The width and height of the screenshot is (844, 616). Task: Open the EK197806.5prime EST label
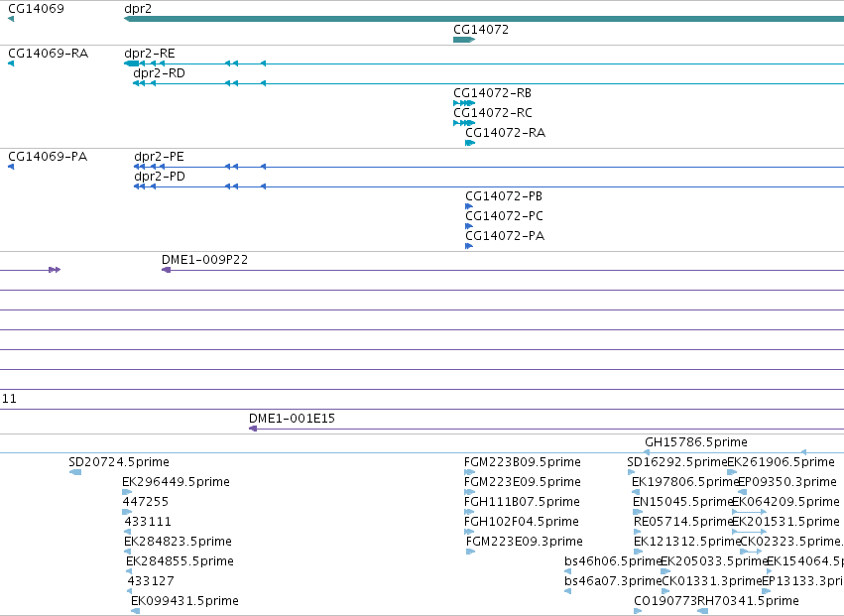(684, 482)
